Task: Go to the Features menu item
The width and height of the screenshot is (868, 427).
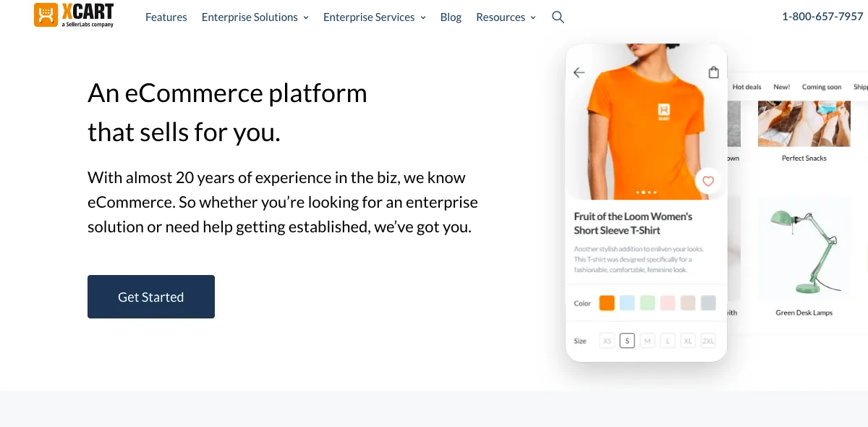Action: click(x=166, y=17)
